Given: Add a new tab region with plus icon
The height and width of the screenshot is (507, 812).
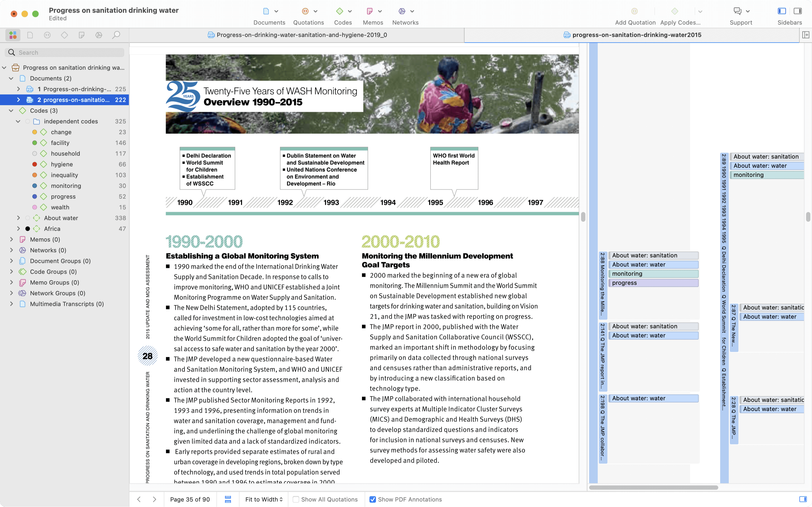Looking at the screenshot, I should pos(806,35).
